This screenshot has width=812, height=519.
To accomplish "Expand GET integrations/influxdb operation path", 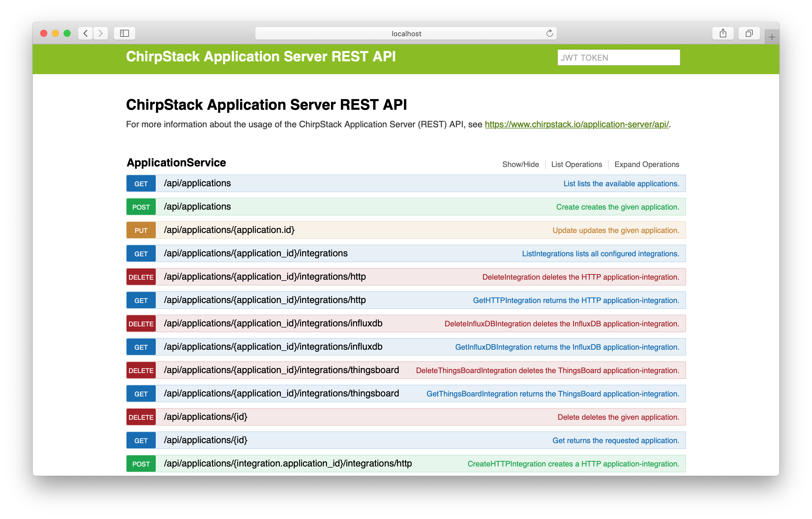I will click(x=273, y=346).
